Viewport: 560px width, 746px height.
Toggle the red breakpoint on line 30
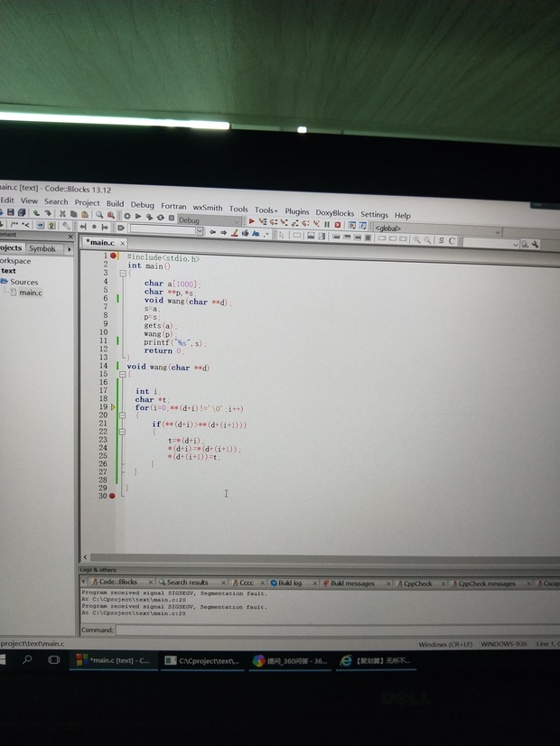coord(112,496)
